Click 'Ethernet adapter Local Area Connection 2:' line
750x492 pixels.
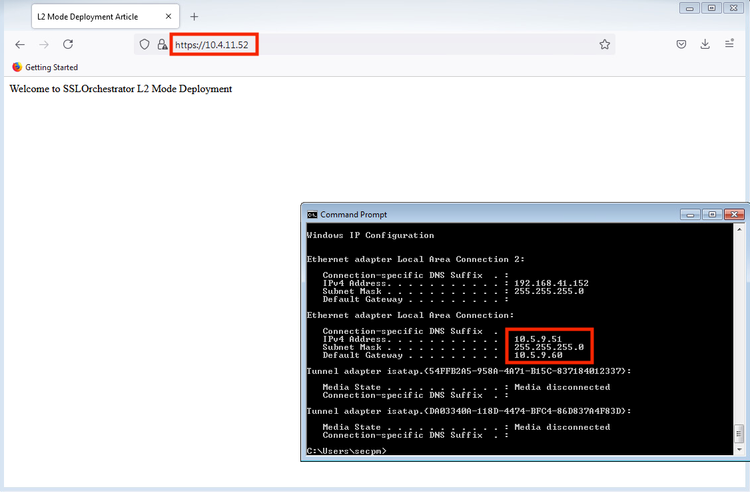[x=416, y=259]
